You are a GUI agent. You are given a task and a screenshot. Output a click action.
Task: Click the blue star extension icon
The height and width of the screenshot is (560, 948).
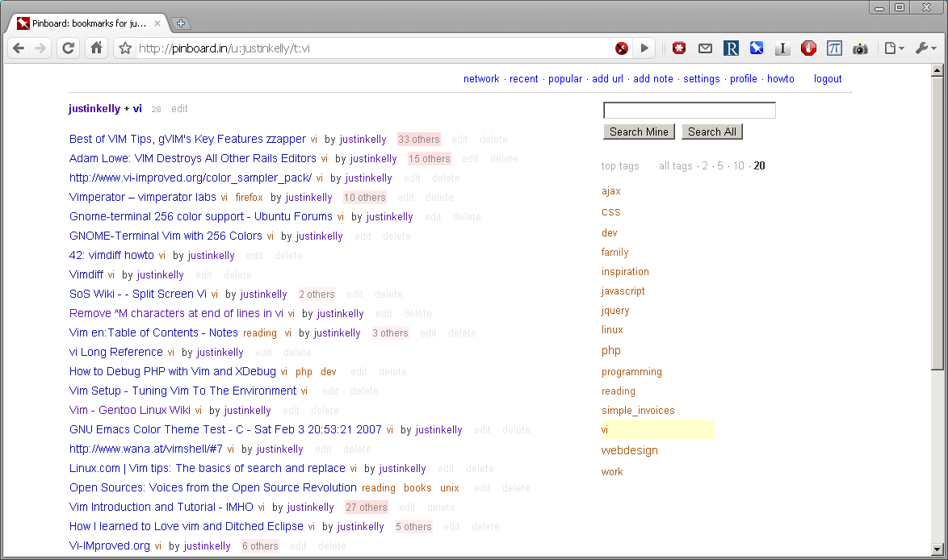757,48
